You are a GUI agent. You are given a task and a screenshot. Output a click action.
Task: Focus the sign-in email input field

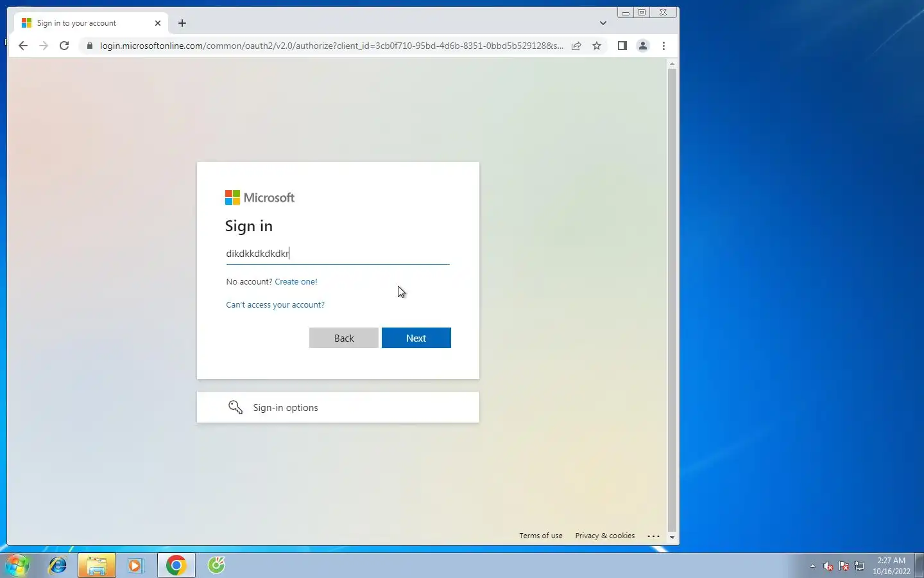click(x=338, y=253)
